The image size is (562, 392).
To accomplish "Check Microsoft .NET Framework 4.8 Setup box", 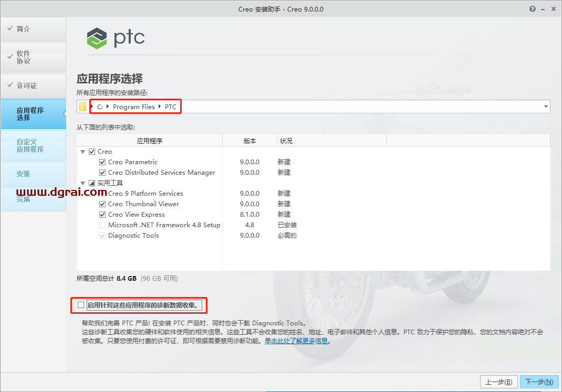I will click(x=102, y=225).
